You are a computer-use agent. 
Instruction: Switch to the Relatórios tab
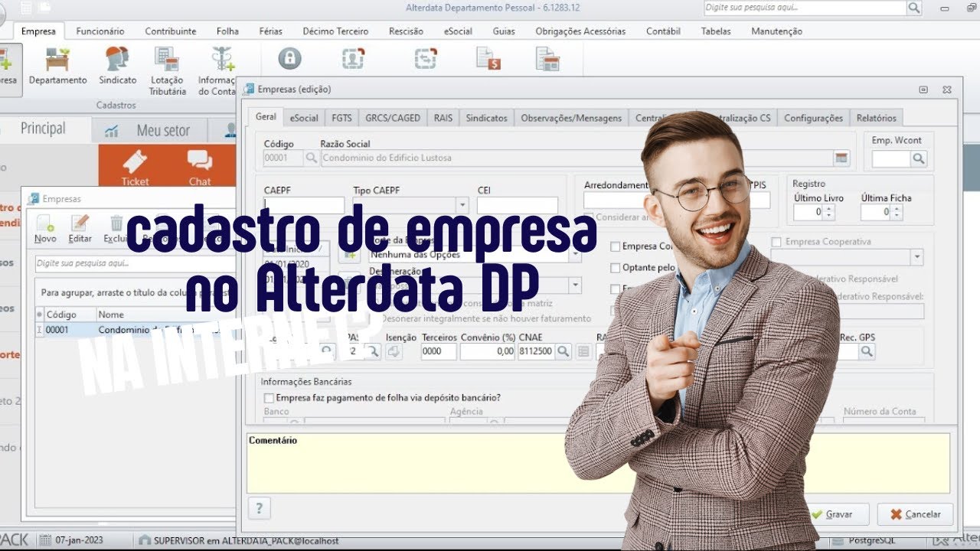(876, 118)
